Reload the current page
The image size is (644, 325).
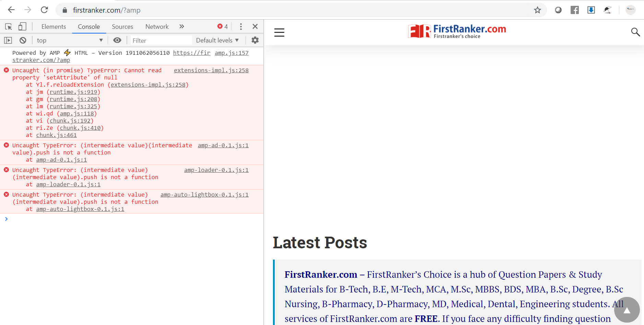pyautogui.click(x=44, y=10)
